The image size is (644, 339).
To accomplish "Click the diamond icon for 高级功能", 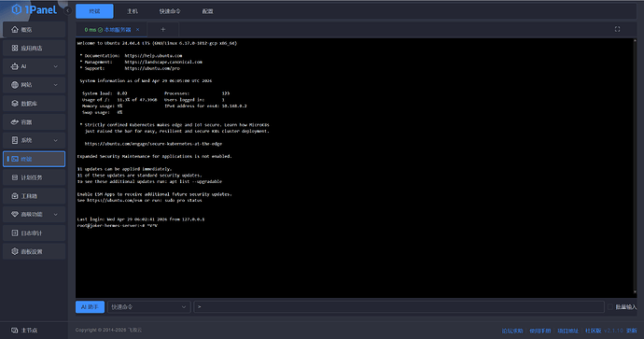I will [15, 214].
